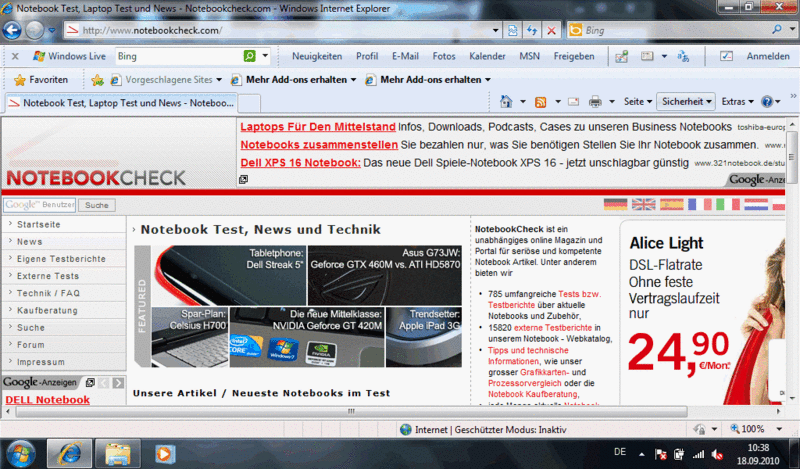Open address bar history dropdown
Screen dimensions: 800x469
(x=495, y=31)
